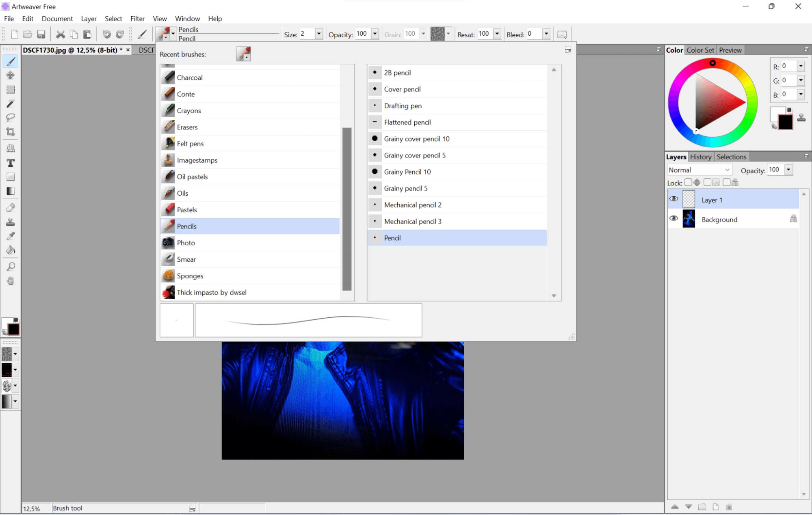Select the Eraser tool in toolbox
Viewport: 812px width, 515px height.
[x=11, y=208]
